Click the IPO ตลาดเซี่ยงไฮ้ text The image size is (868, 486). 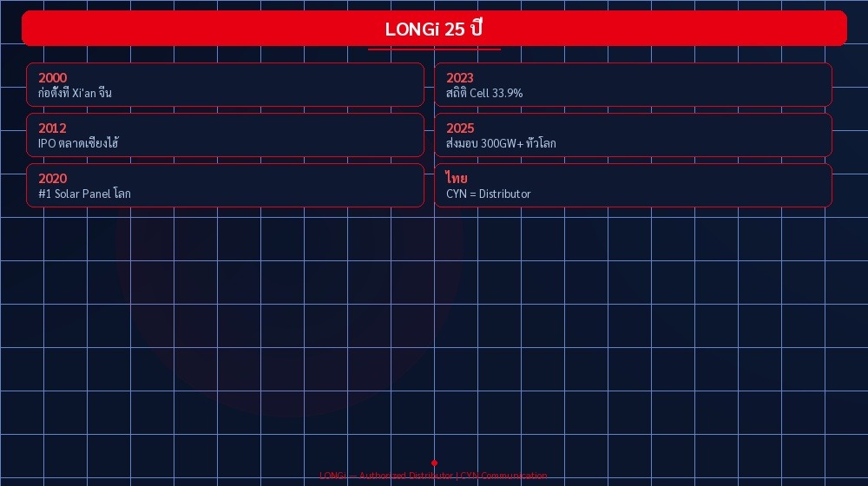pyautogui.click(x=78, y=143)
